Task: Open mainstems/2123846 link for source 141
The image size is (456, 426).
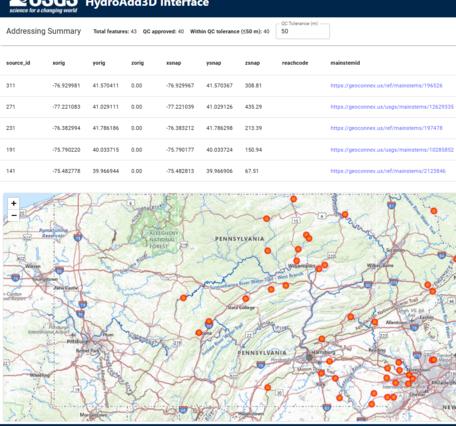Action: tap(388, 171)
